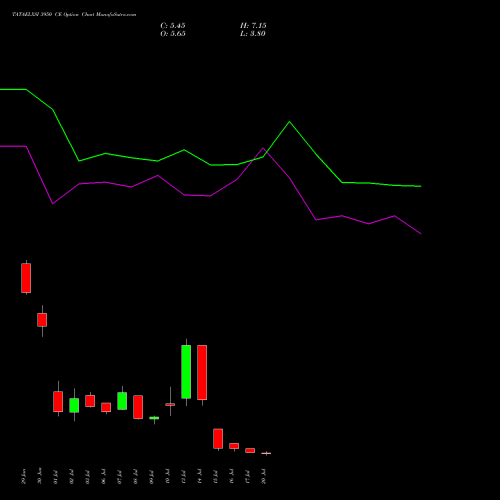Click the red candlestick above 01 Jul
The height and width of the screenshot is (500, 500).
tap(58, 401)
